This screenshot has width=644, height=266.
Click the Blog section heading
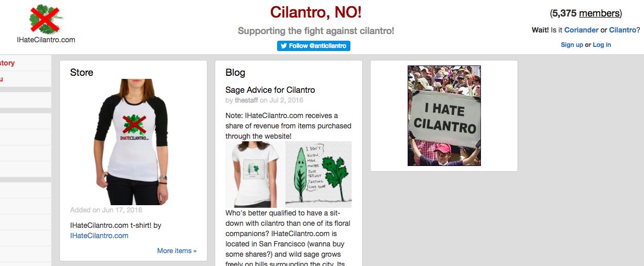[235, 72]
